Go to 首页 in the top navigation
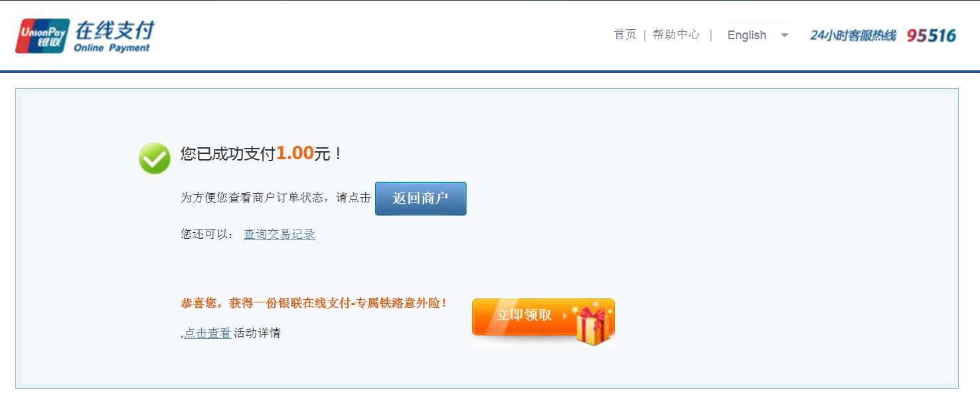Viewport: 980px width, 398px height. point(625,34)
